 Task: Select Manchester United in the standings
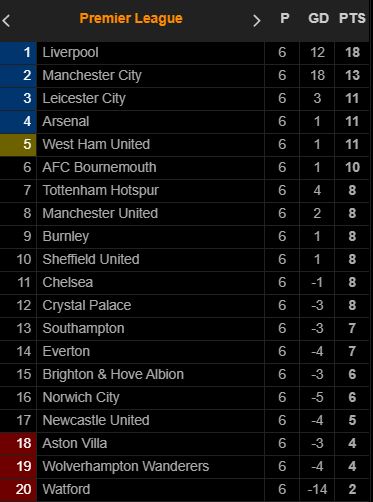pos(184,214)
